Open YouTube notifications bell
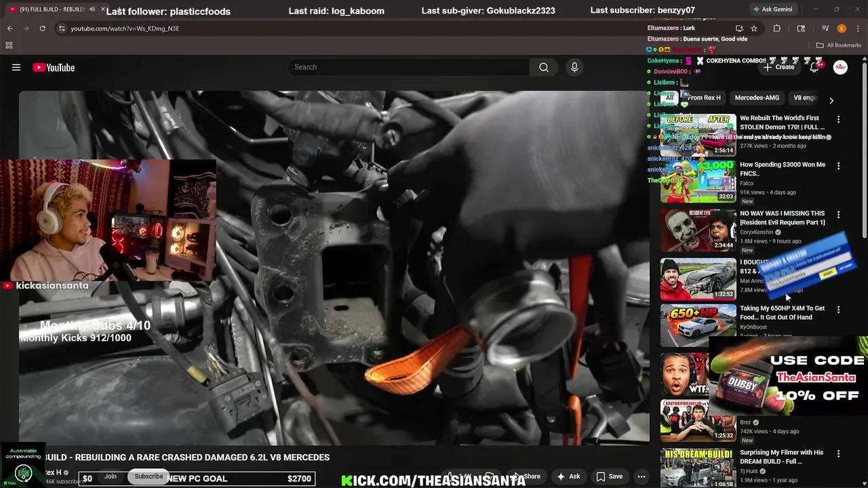 click(815, 67)
